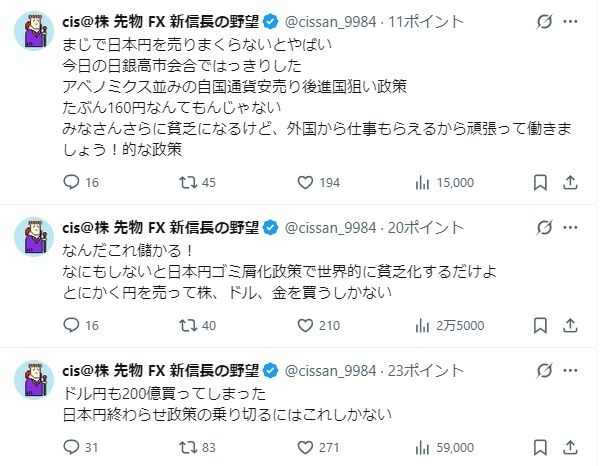Open @cissan_9984 handle on first tweet
Screen dimensions: 609x466
coord(335,20)
